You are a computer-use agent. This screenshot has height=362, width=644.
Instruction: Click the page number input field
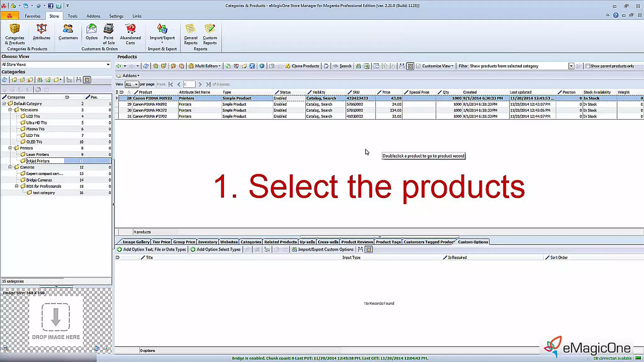[x=189, y=84]
